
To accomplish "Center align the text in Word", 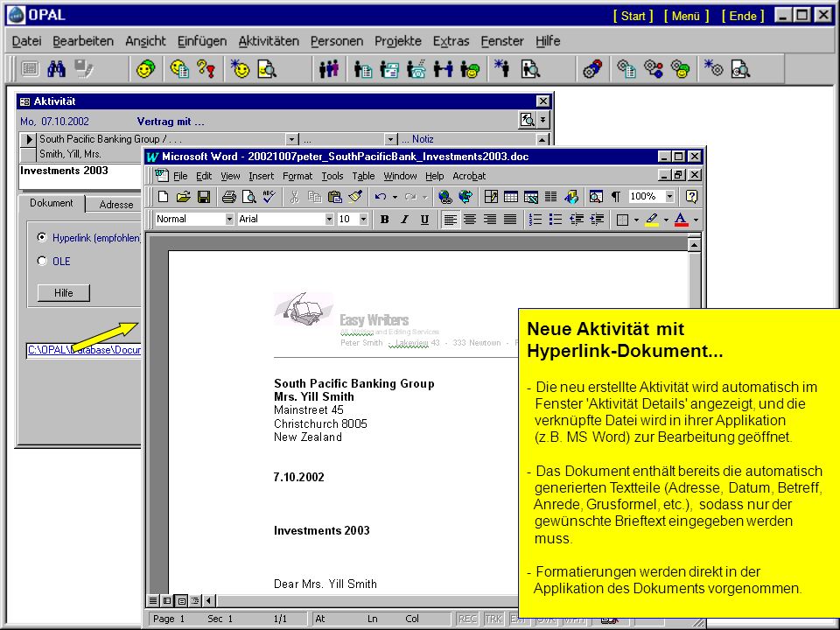I will point(470,219).
